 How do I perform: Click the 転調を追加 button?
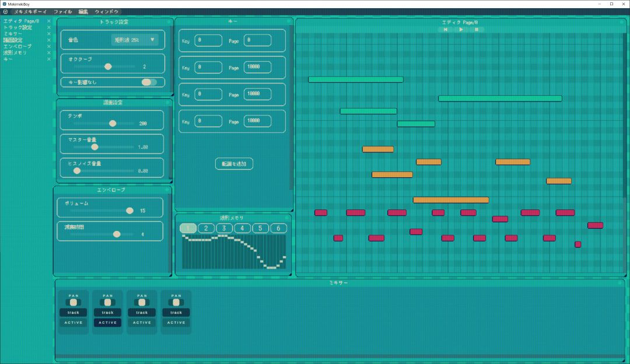click(x=234, y=164)
